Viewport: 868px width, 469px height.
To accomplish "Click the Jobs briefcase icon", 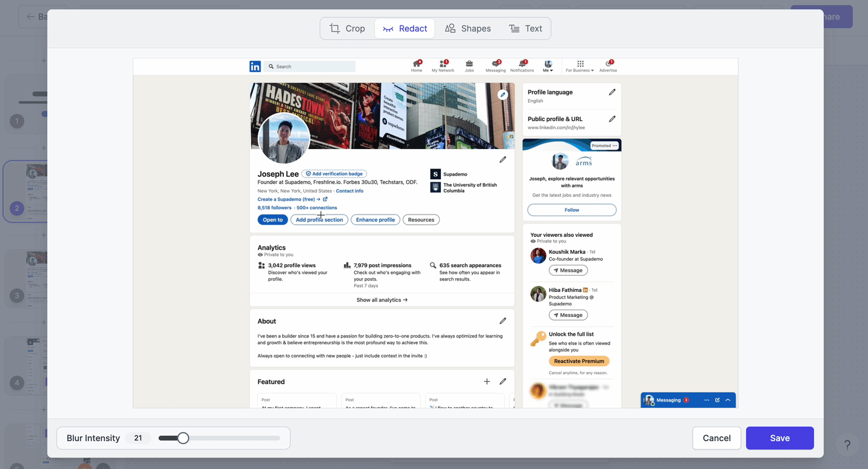I will (469, 66).
